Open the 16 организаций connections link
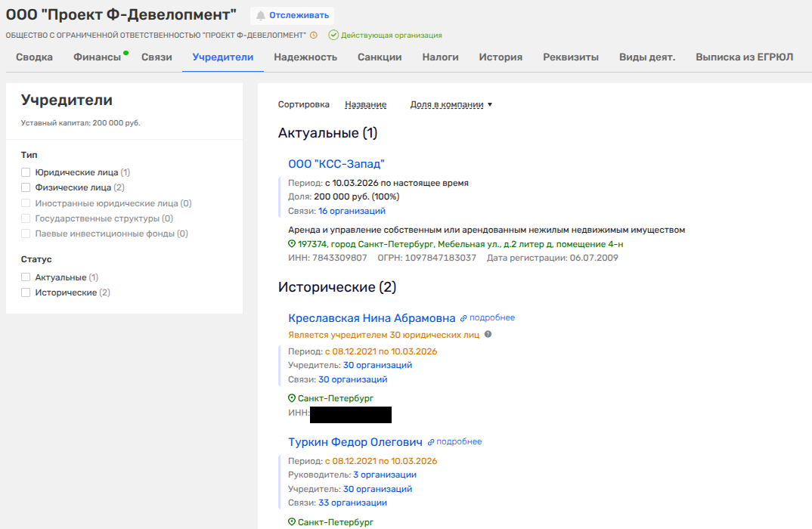The image size is (812, 529). pos(352,211)
